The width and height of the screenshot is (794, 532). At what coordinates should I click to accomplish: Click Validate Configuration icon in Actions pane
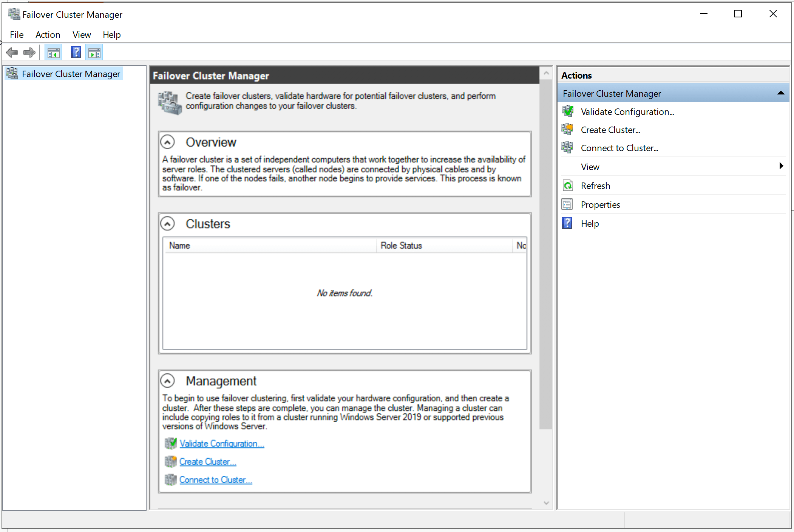567,111
